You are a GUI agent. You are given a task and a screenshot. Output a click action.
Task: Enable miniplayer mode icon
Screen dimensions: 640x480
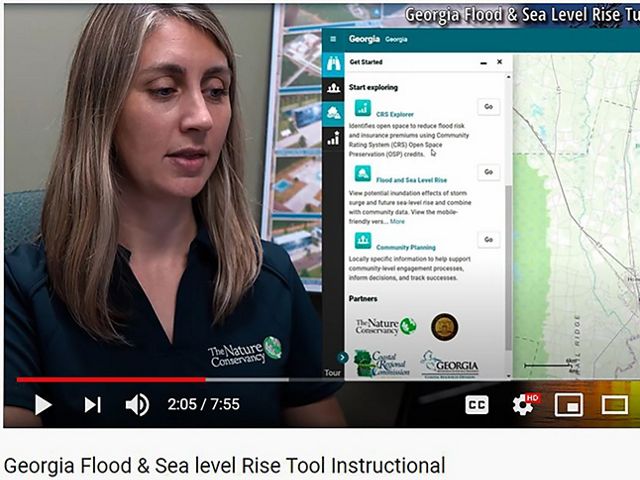tap(569, 405)
